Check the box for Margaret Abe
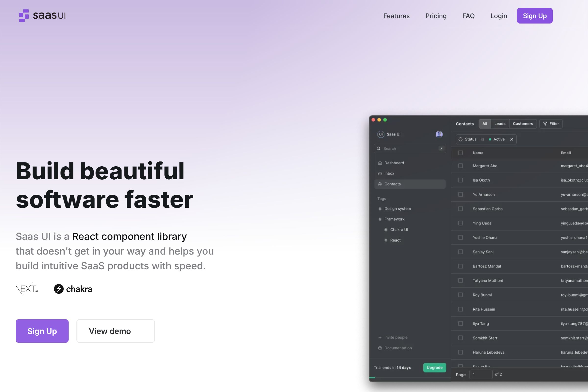The image size is (588, 392). coord(461,166)
